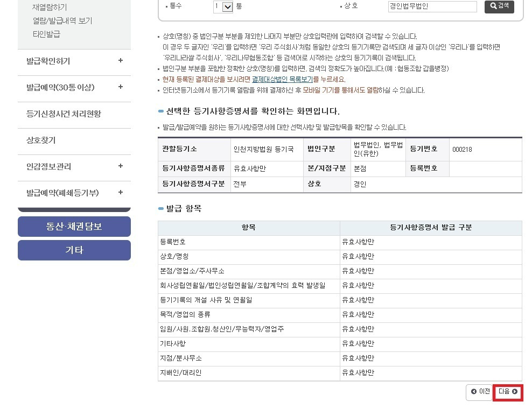
Task: Click 유효사항만 in the 지배인/대리인 row
Action: pos(358,373)
